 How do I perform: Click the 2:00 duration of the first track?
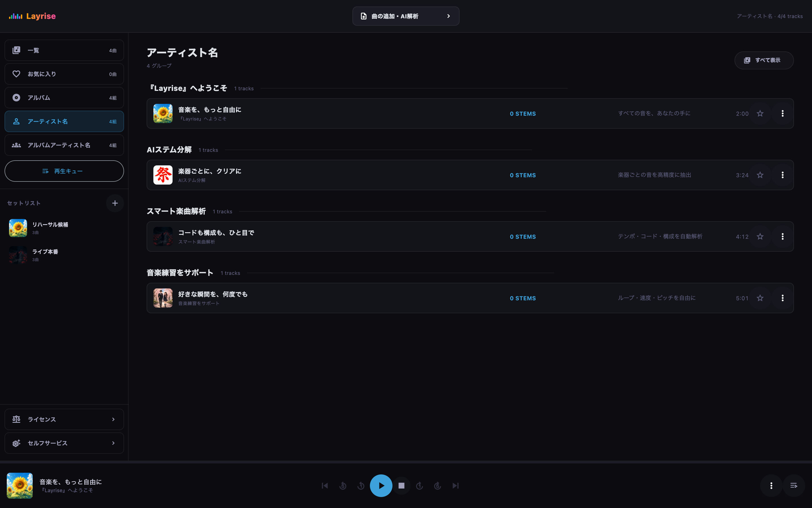[x=742, y=114]
